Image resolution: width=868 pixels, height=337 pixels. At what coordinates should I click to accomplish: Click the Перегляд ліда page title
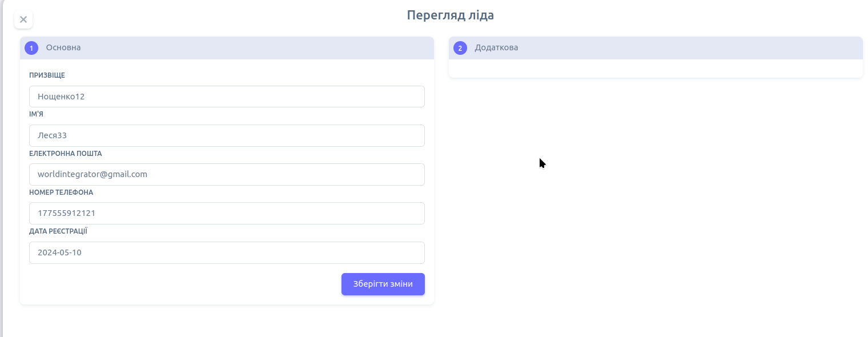(450, 15)
